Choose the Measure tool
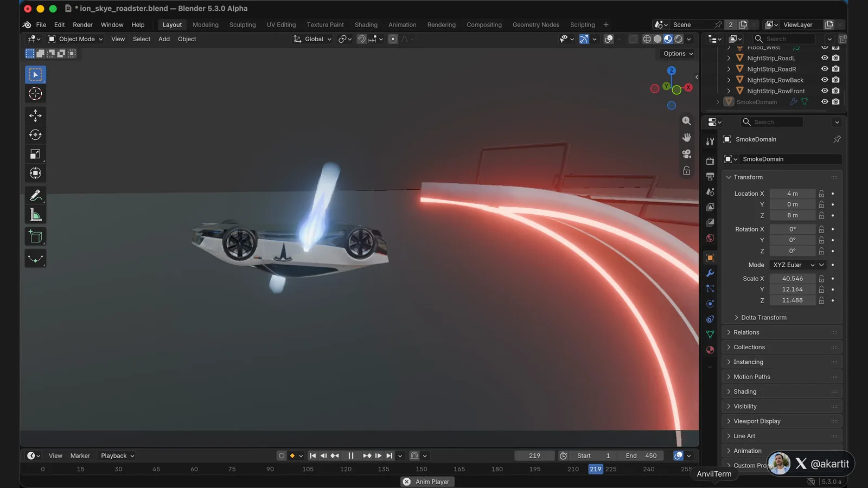 click(35, 215)
